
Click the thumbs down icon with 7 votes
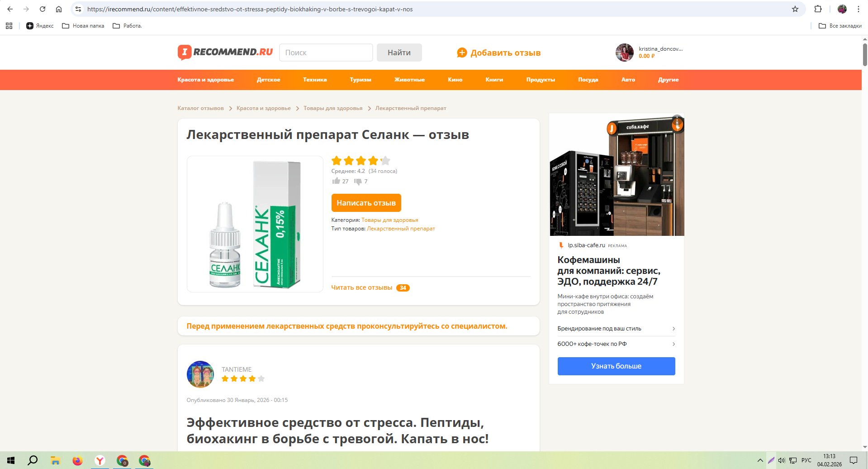point(358,182)
